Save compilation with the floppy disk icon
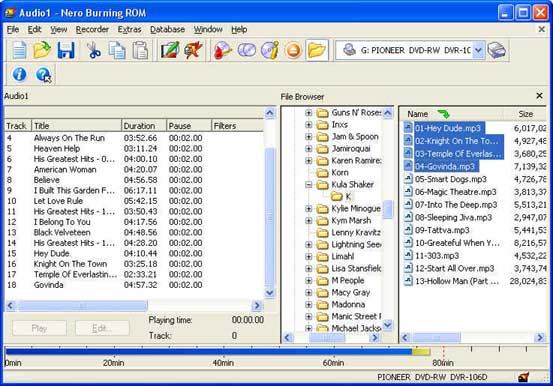553x386 pixels. point(66,50)
